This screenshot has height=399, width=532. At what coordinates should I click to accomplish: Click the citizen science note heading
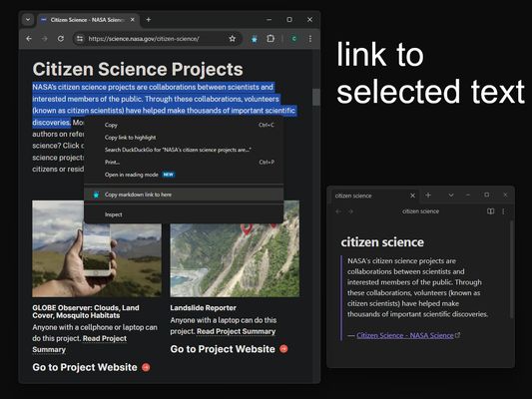[382, 242]
